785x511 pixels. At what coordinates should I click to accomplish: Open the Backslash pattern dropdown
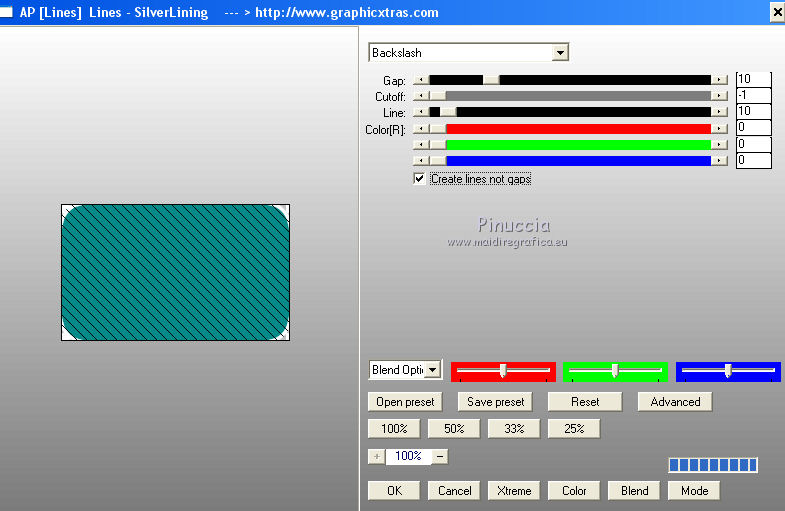click(x=560, y=53)
